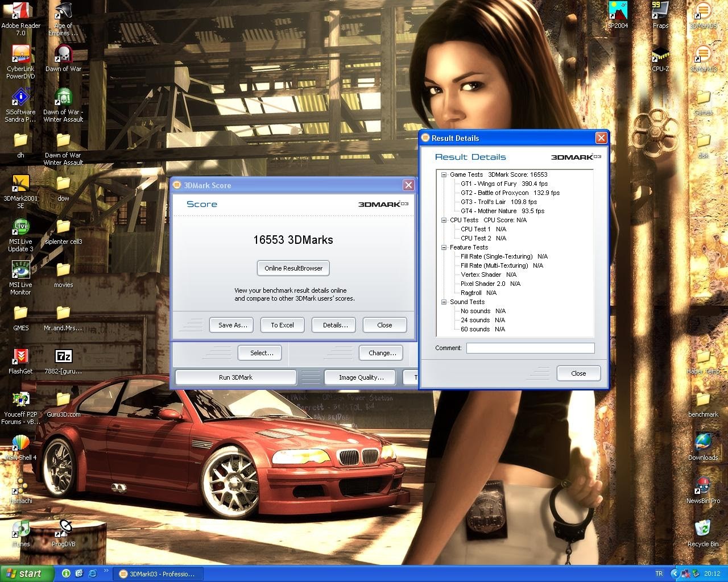Open the CPU-Z desktop shortcut
This screenshot has height=582, width=728.
[x=660, y=56]
